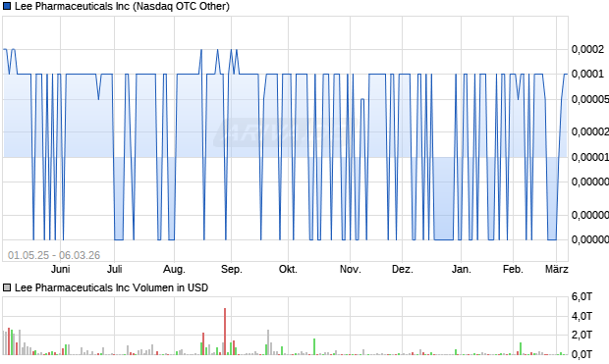Click the 'Okt.' month label
609x364 pixels.
click(288, 269)
